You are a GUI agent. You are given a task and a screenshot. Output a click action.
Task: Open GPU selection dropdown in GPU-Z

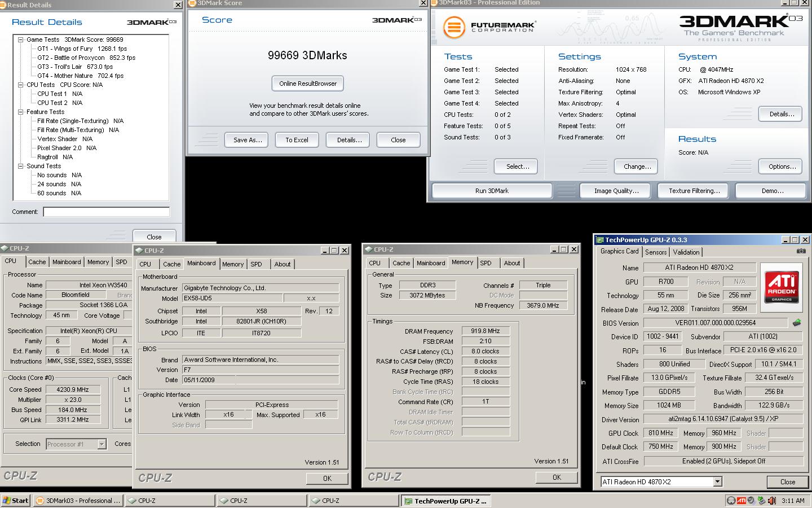[x=717, y=481]
